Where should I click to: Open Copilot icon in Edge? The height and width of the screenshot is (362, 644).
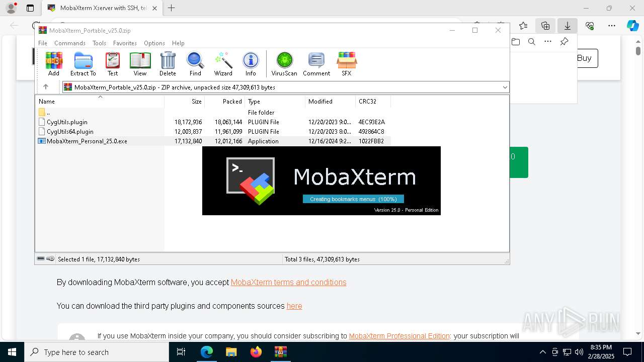click(632, 26)
